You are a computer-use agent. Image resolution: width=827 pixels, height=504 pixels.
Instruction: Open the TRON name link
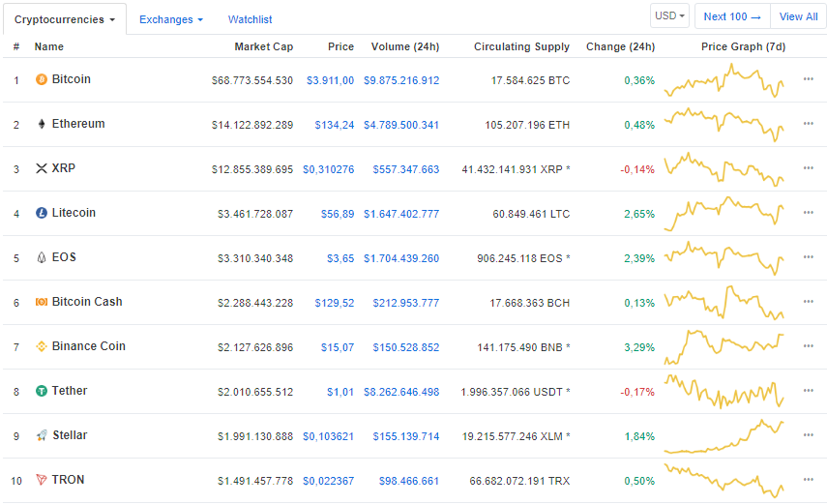[68, 480]
